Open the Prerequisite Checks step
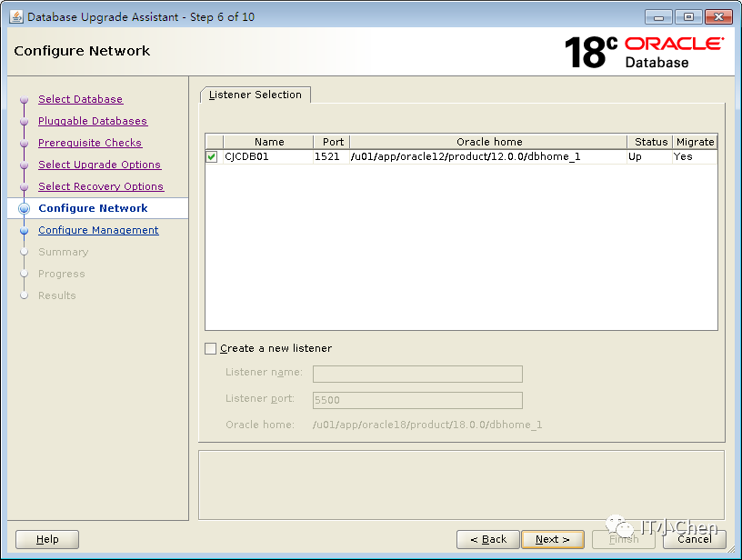 pos(90,143)
